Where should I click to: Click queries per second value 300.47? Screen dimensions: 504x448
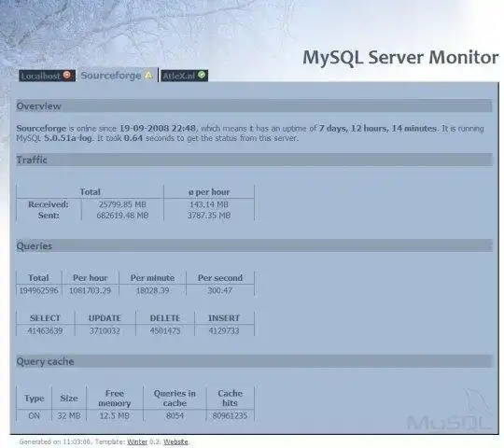coord(220,290)
